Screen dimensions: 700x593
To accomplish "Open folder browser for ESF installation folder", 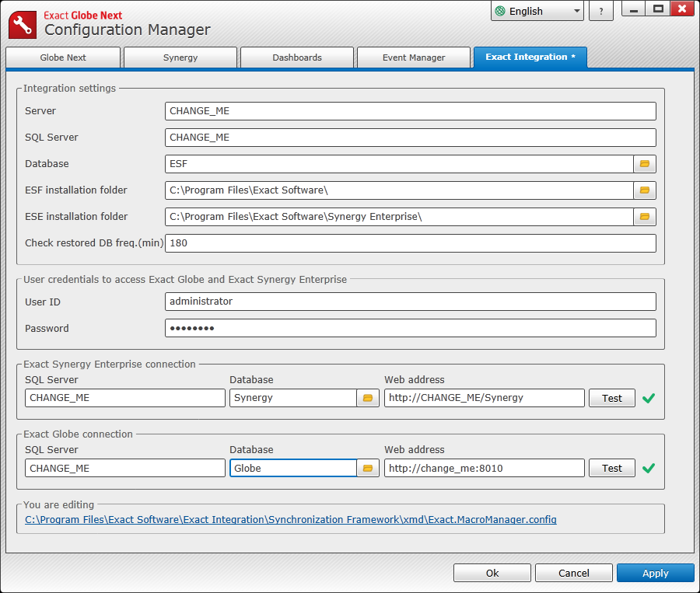I will pyautogui.click(x=646, y=190).
